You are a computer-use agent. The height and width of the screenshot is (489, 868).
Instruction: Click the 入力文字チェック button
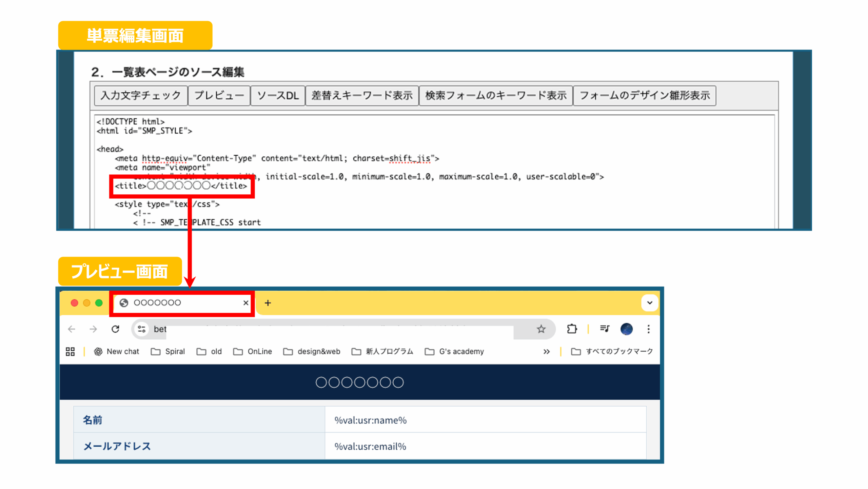(140, 96)
